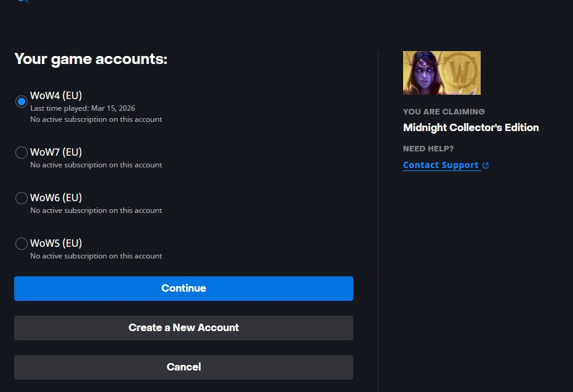This screenshot has height=392, width=573.
Task: Click the Your game accounts heading
Action: click(90, 59)
